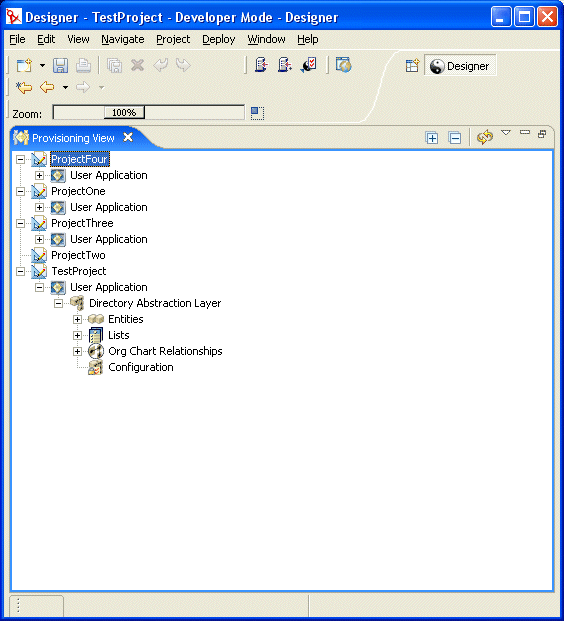Collapse the TestProject tree node
Image resolution: width=564 pixels, height=621 pixels.
(20, 271)
